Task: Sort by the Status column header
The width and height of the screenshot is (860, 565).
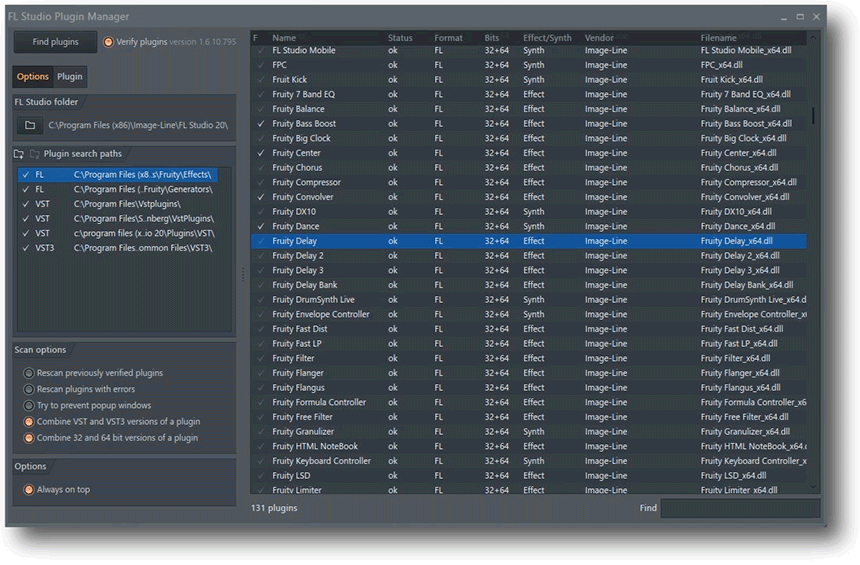Action: [x=400, y=38]
